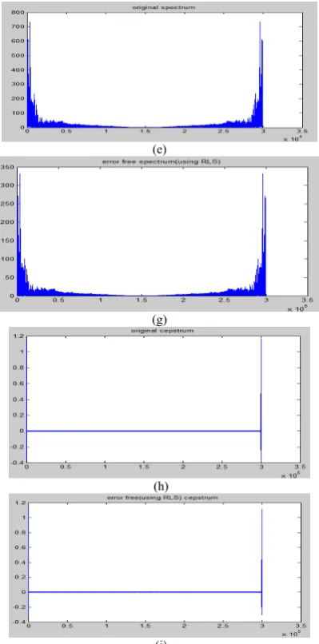
Task: Click the right-side peak in original spectrum
Action: coord(260,74)
